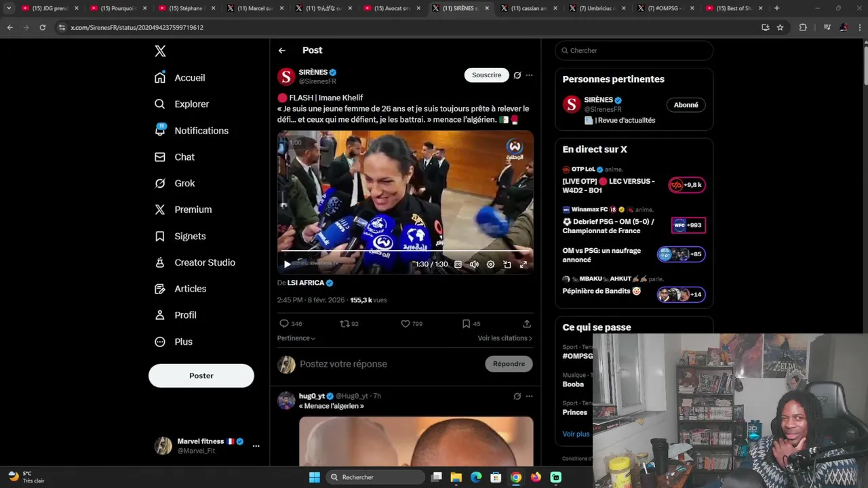Like the post with 799 likes
The image size is (868, 488).
pos(412,324)
